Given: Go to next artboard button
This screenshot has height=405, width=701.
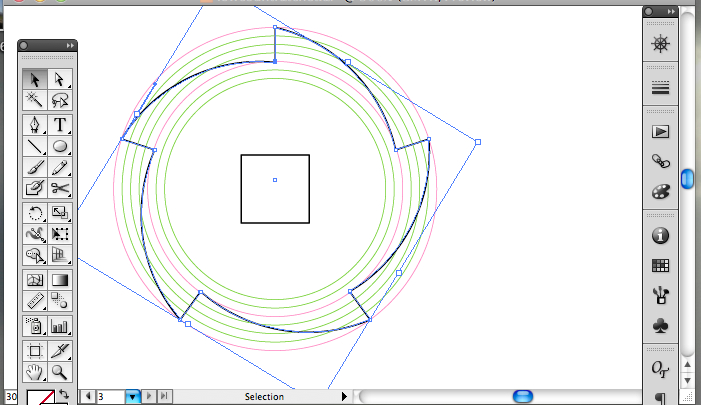Looking at the screenshot, I should click(149, 396).
